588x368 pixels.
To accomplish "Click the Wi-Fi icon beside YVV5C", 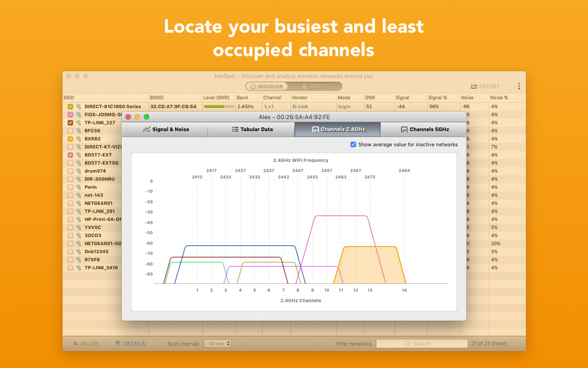I will tap(79, 227).
